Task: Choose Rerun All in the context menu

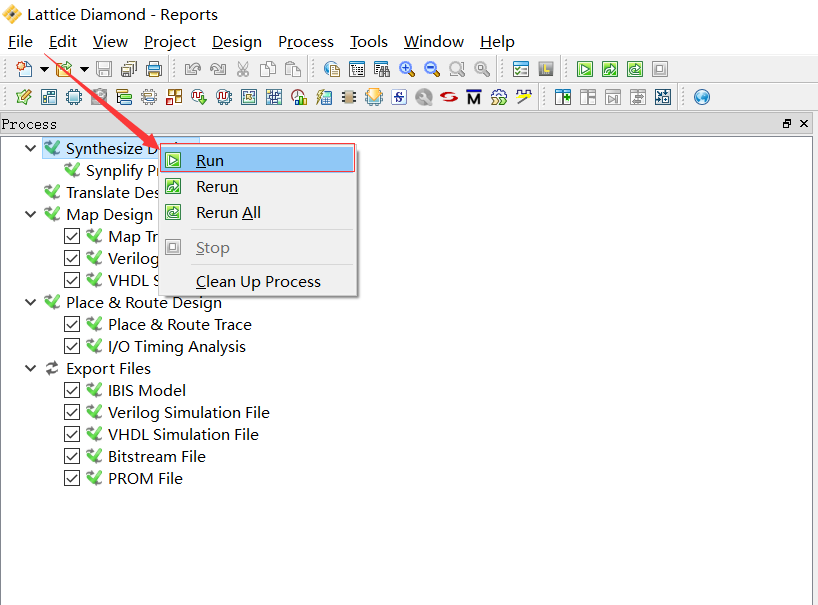Action: tap(258, 212)
